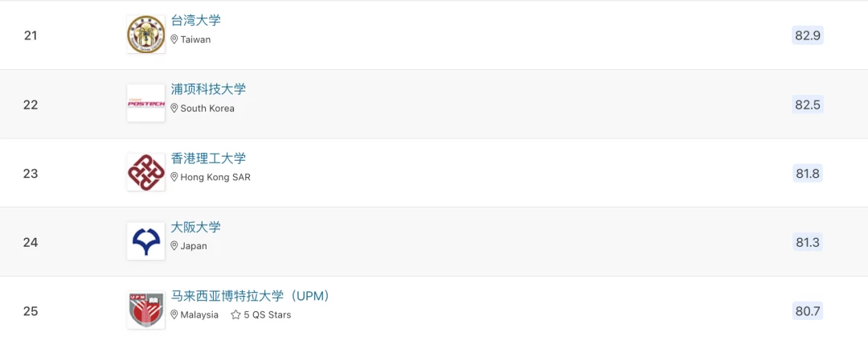Open the 台湾大学 university link
Screen dimensions: 868x345
click(x=195, y=20)
